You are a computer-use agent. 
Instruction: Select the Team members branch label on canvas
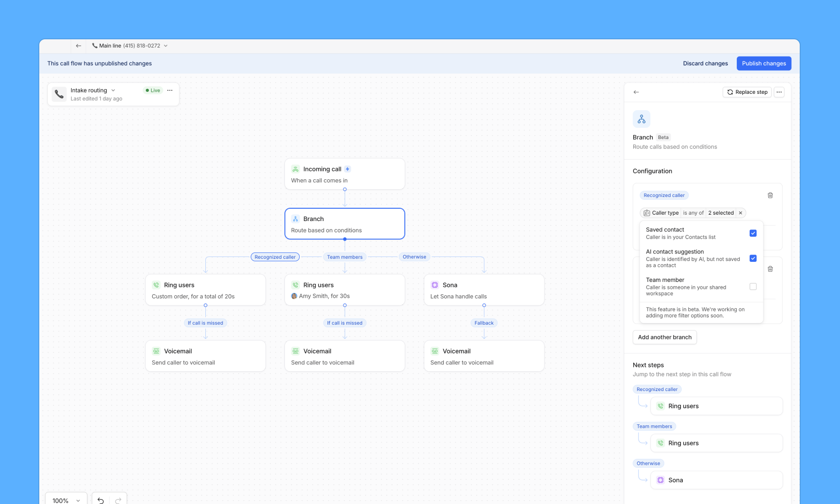pyautogui.click(x=345, y=257)
